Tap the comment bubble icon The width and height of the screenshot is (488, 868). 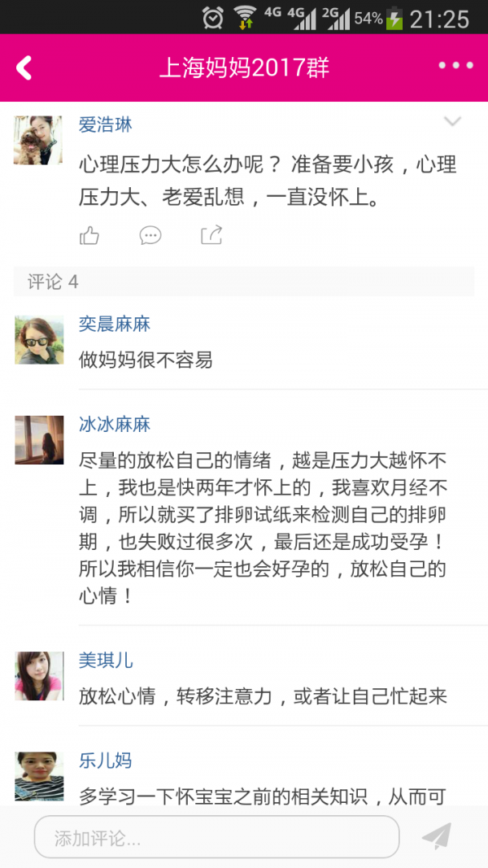point(150,236)
